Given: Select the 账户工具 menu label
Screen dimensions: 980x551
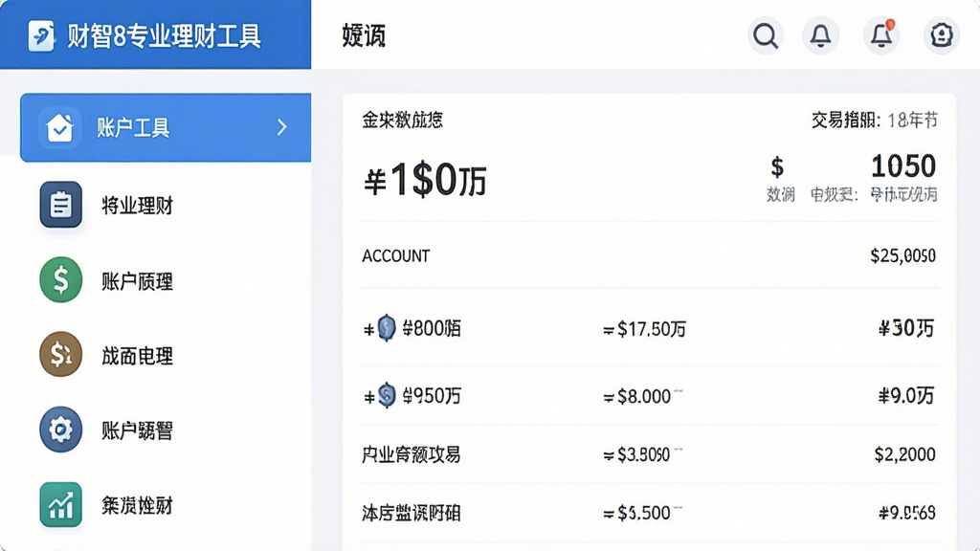Looking at the screenshot, I should point(133,128).
